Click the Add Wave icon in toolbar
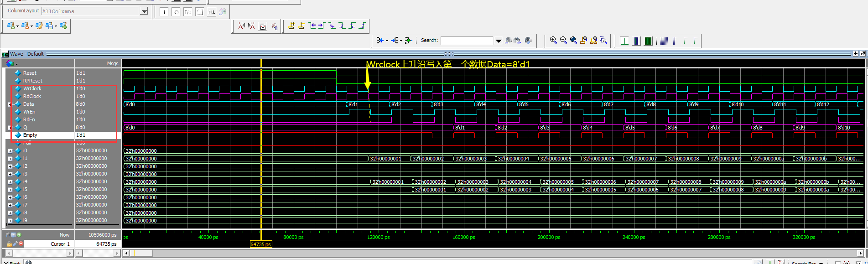Image resolution: width=868 pixels, height=264 pixels. click(11, 26)
